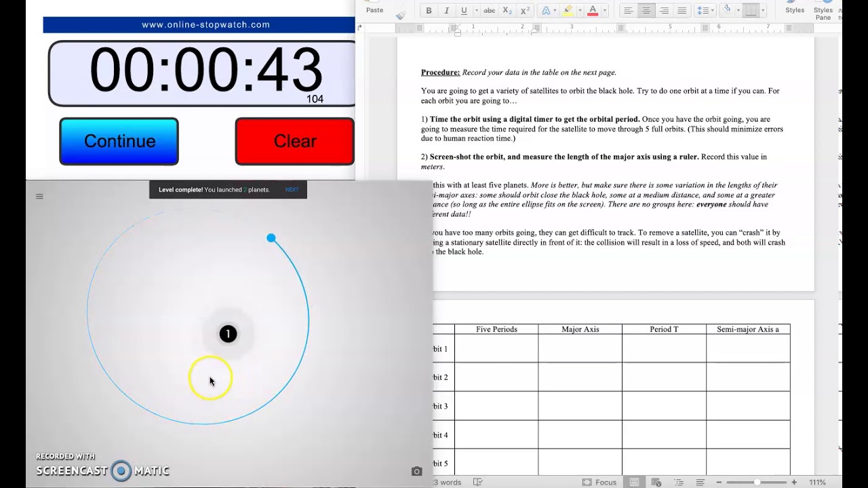
Task: Toggle italic formatting in Word ribbon
Action: click(446, 11)
